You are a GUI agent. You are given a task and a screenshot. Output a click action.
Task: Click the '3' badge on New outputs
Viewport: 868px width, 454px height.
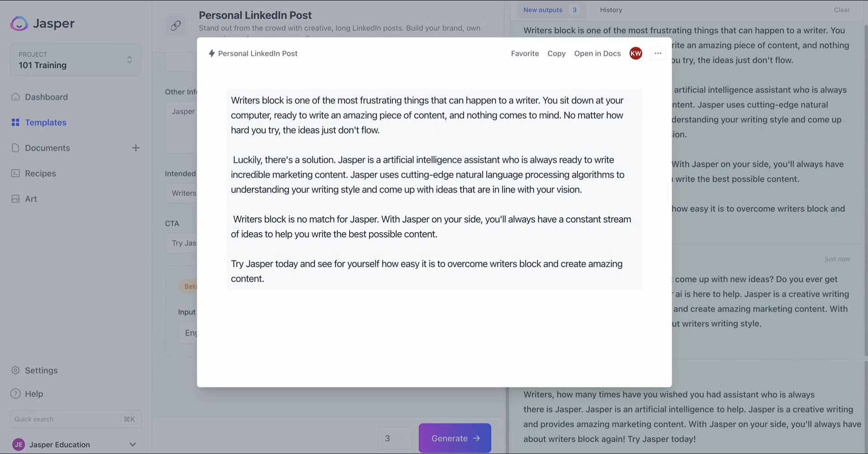coord(574,10)
